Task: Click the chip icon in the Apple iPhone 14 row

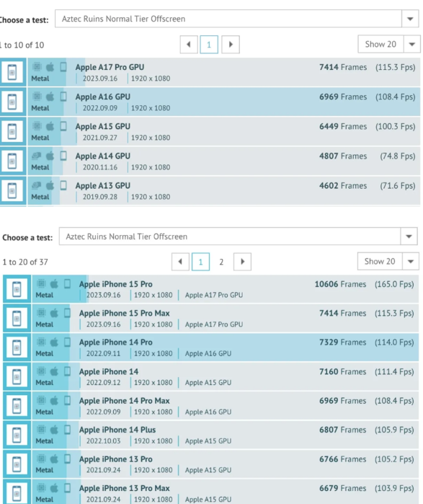Action: pyautogui.click(x=41, y=371)
